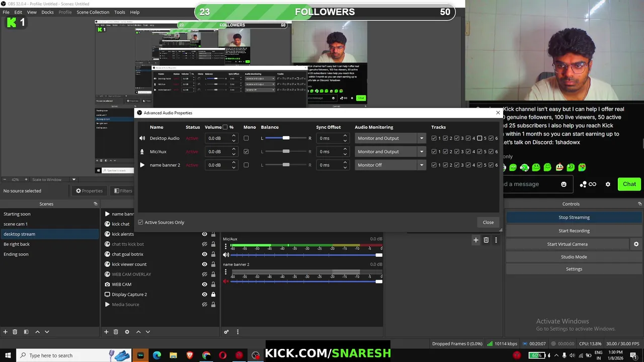
Task: Click Start Recording button
Action: pos(574,231)
